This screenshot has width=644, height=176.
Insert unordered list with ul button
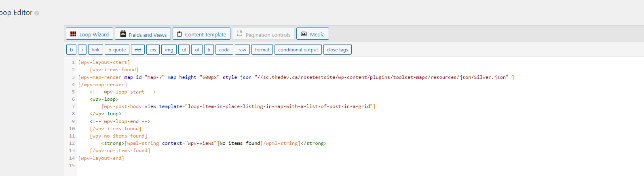click(184, 49)
